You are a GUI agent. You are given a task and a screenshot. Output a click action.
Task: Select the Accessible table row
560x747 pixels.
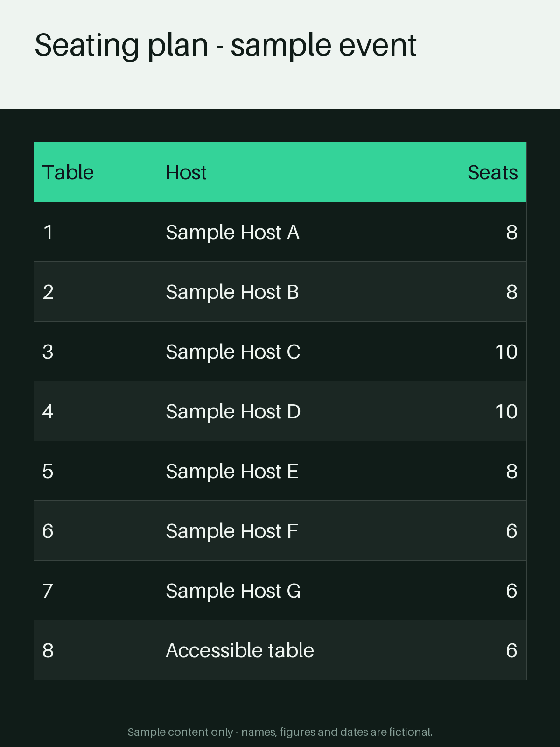tap(280, 650)
